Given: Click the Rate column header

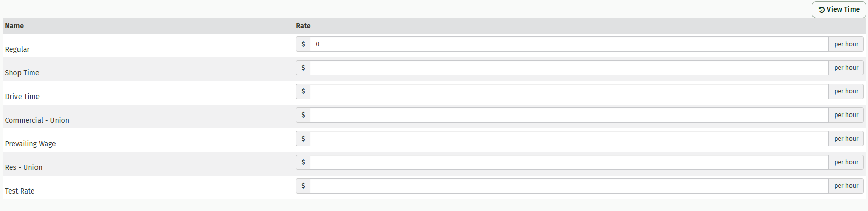Looking at the screenshot, I should (x=303, y=26).
